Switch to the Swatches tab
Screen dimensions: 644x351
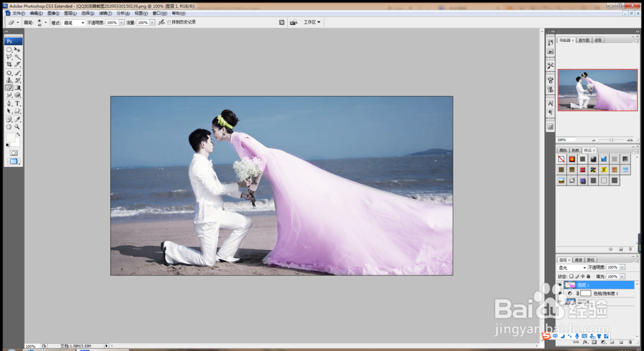(x=575, y=150)
